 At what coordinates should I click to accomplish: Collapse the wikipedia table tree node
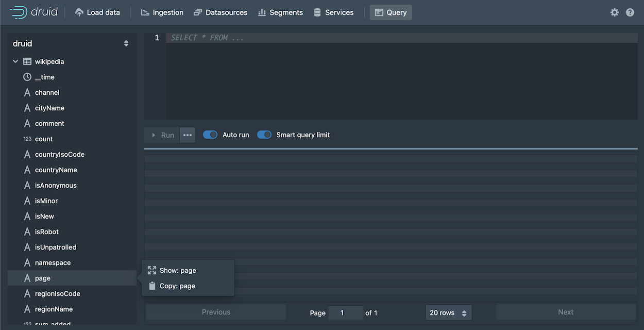15,61
